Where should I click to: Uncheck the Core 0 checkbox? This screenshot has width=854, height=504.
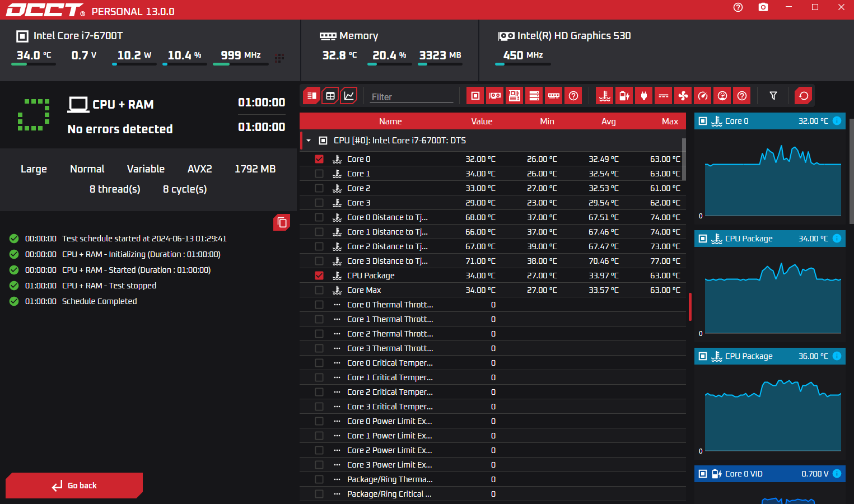click(319, 159)
